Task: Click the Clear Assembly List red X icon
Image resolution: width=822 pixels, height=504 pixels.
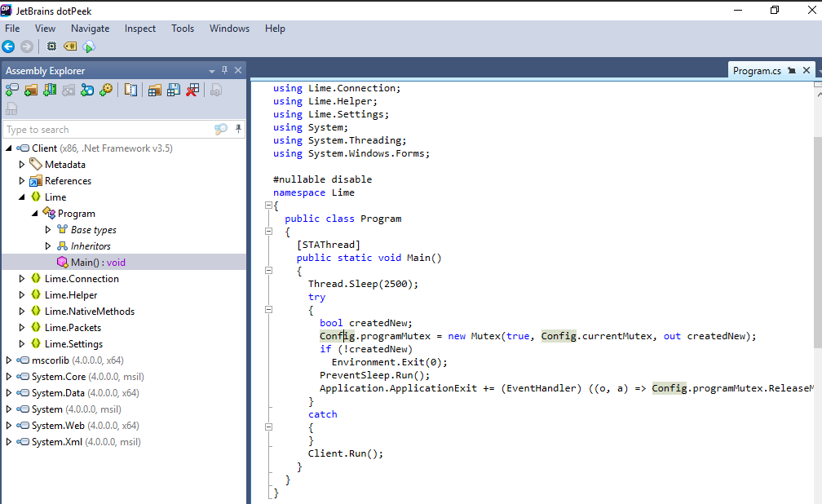Action: (x=192, y=90)
